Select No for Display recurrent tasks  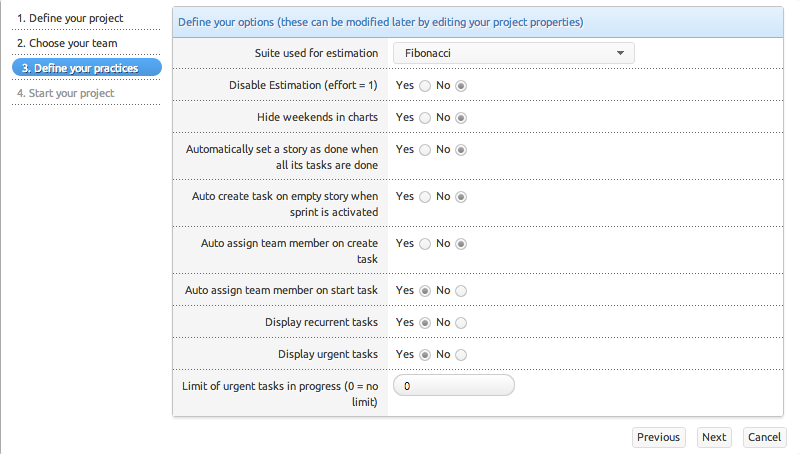point(461,323)
